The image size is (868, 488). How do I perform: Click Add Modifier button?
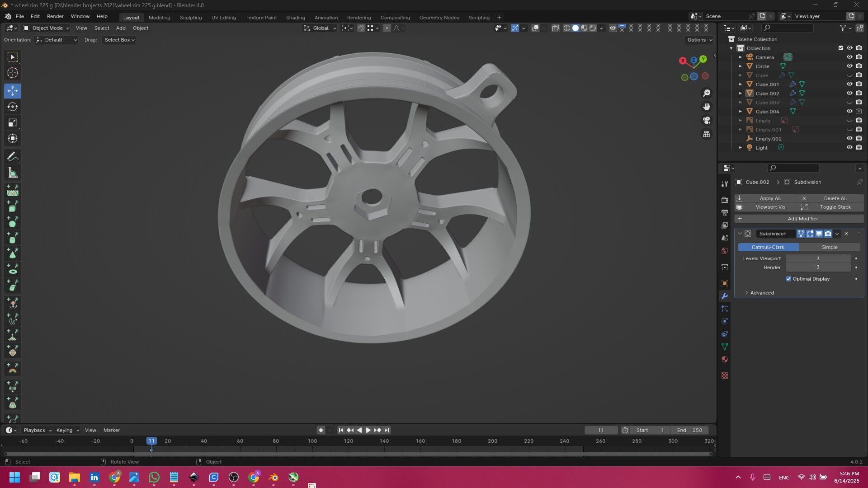(x=799, y=219)
